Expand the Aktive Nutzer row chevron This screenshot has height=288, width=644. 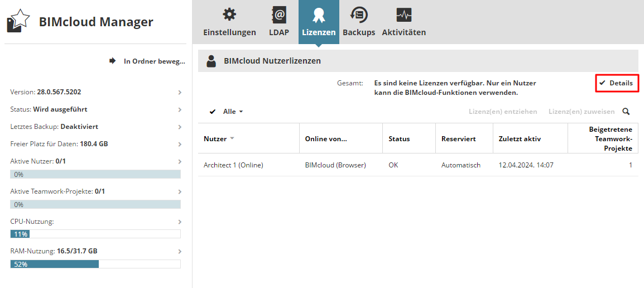180,161
